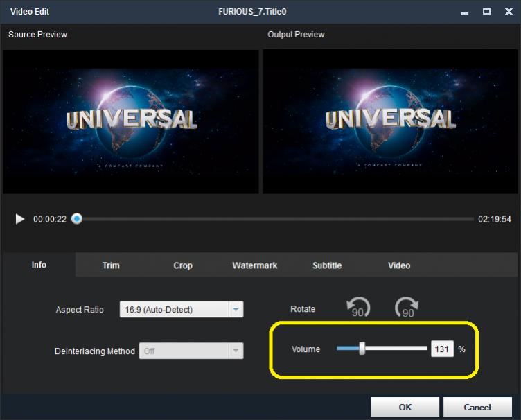Open the Watermark tab
This screenshot has height=420, width=521.
click(254, 265)
